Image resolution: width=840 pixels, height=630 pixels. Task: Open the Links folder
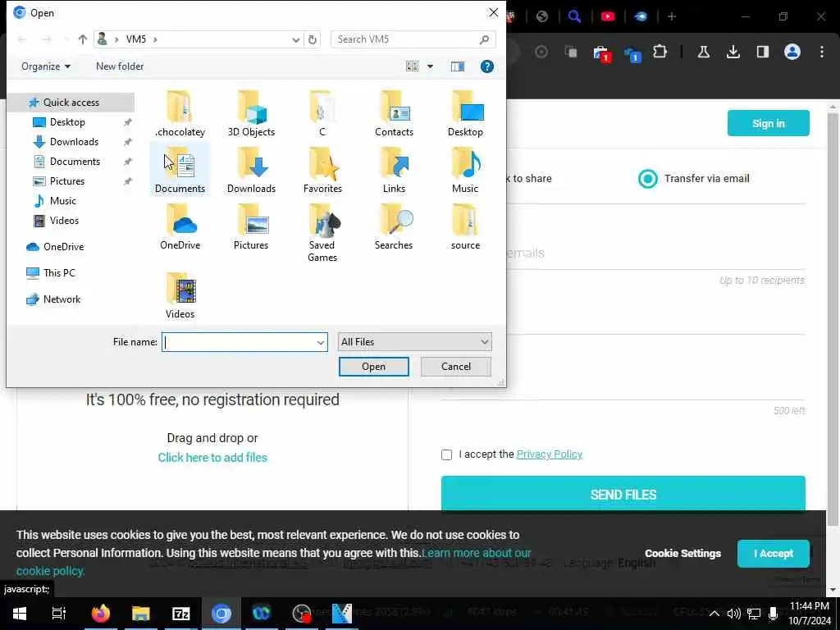(x=394, y=170)
